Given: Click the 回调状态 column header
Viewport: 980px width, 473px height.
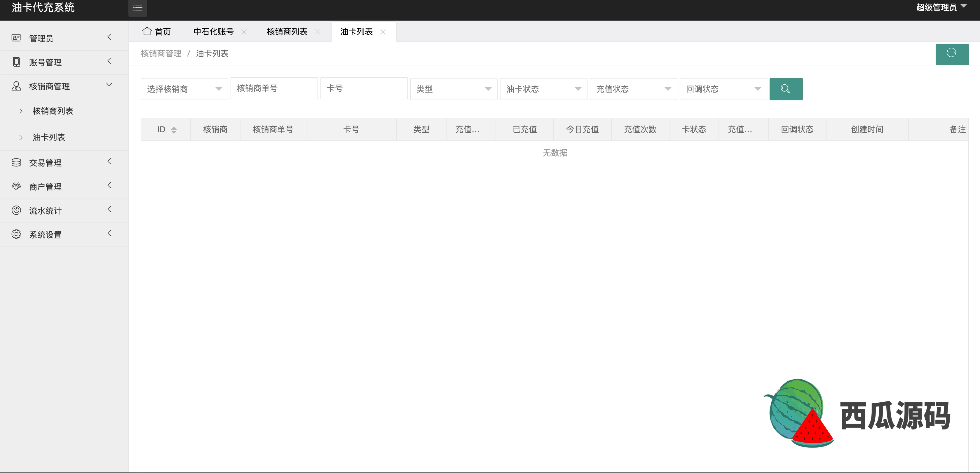Looking at the screenshot, I should pyautogui.click(x=797, y=129).
